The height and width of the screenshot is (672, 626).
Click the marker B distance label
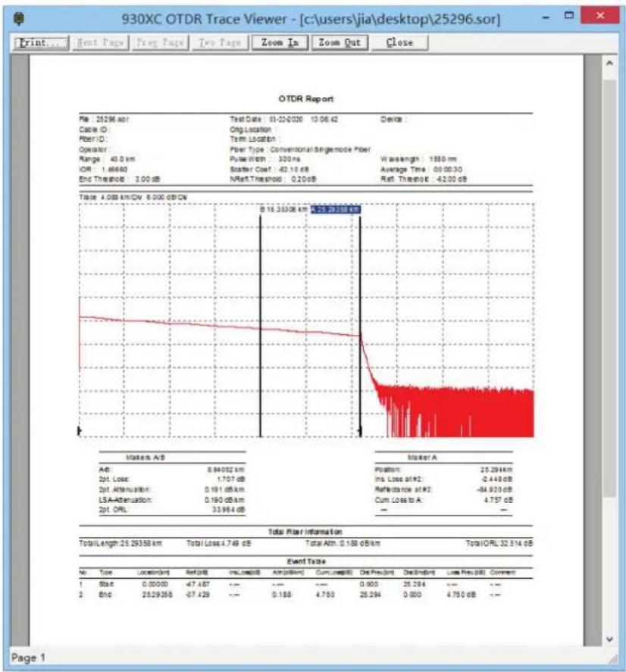pos(284,210)
